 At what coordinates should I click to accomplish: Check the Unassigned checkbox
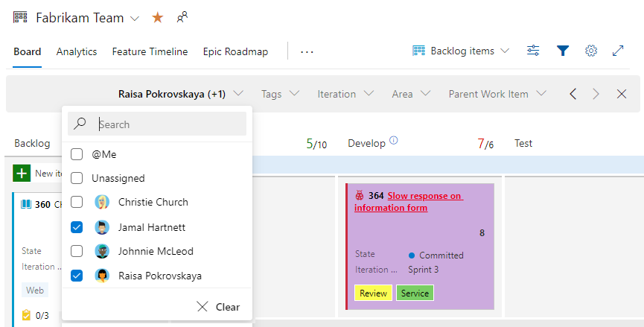pyautogui.click(x=77, y=178)
